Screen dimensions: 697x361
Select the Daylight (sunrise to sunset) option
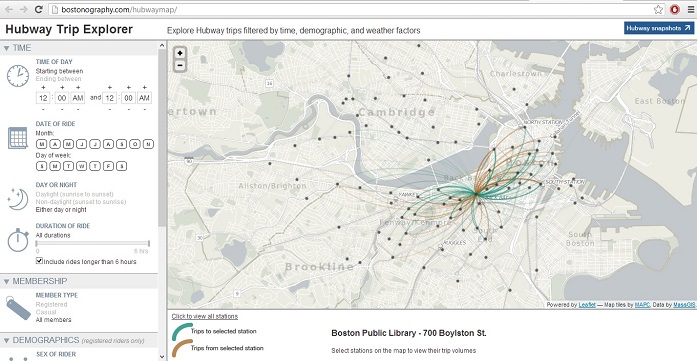[74, 194]
